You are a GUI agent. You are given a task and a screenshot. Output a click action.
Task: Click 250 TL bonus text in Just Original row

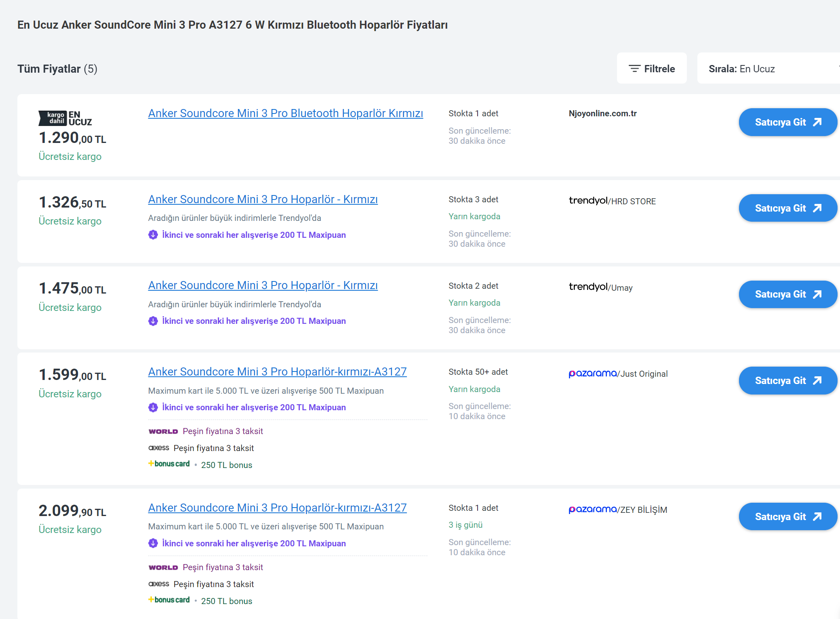tap(227, 465)
